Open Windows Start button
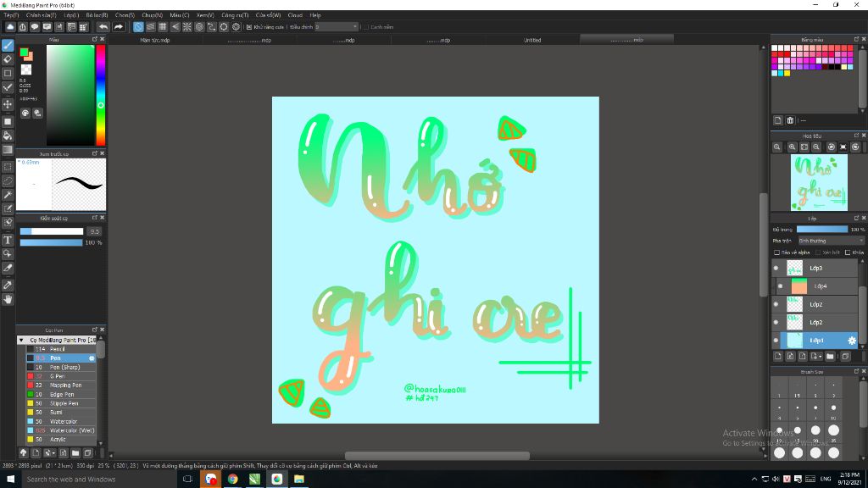This screenshot has width=868, height=488. coord(10,480)
